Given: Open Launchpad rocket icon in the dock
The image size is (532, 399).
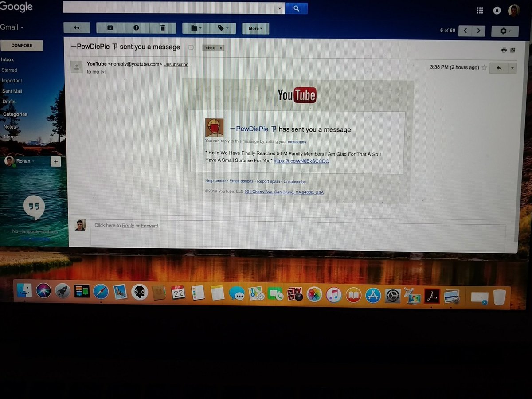Looking at the screenshot, I should 63,291.
